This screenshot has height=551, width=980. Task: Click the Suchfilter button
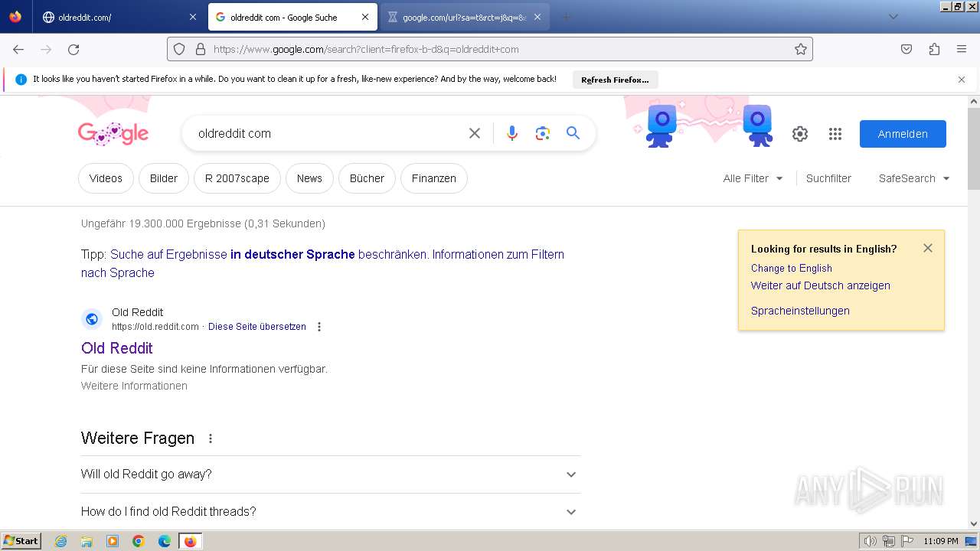[x=828, y=178]
